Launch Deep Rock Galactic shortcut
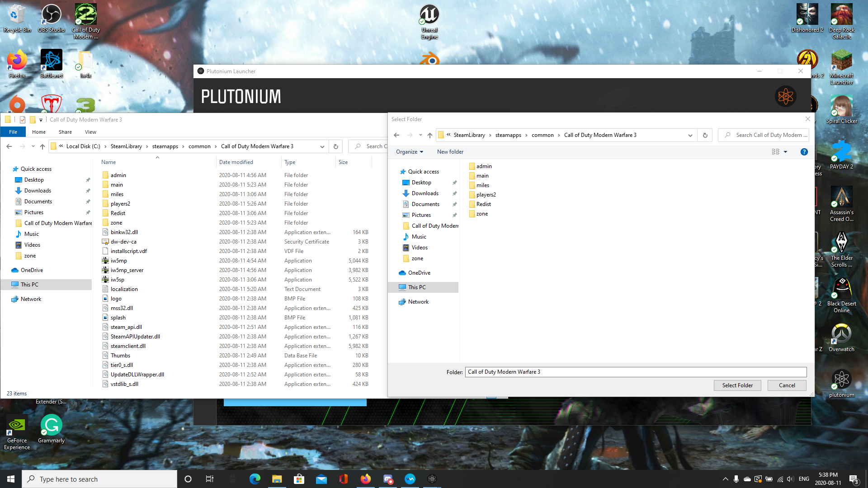 pyautogui.click(x=841, y=22)
